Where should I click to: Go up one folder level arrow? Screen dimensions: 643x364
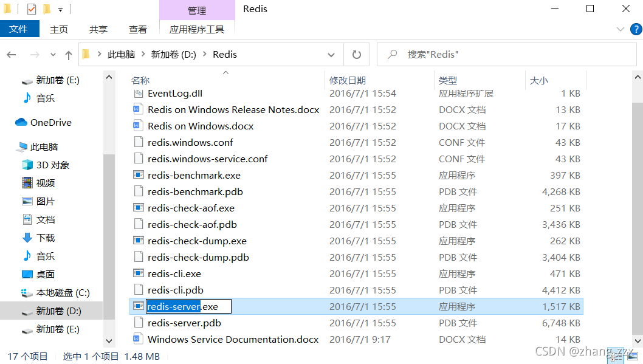tap(69, 55)
